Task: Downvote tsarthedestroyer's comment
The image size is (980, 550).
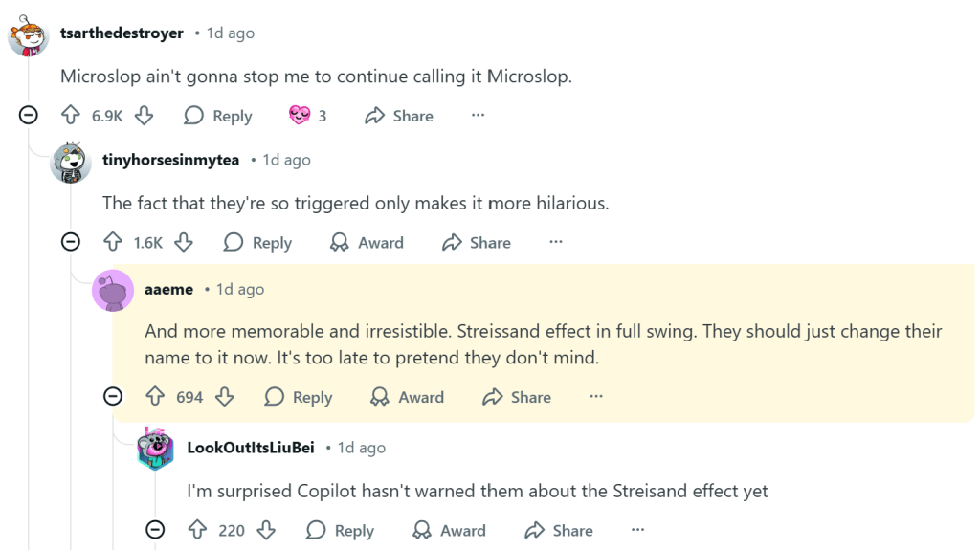Action: click(x=144, y=116)
